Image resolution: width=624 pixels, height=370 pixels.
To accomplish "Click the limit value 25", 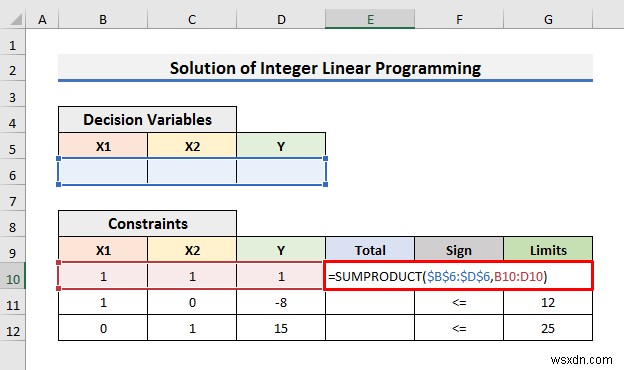I will point(548,328).
